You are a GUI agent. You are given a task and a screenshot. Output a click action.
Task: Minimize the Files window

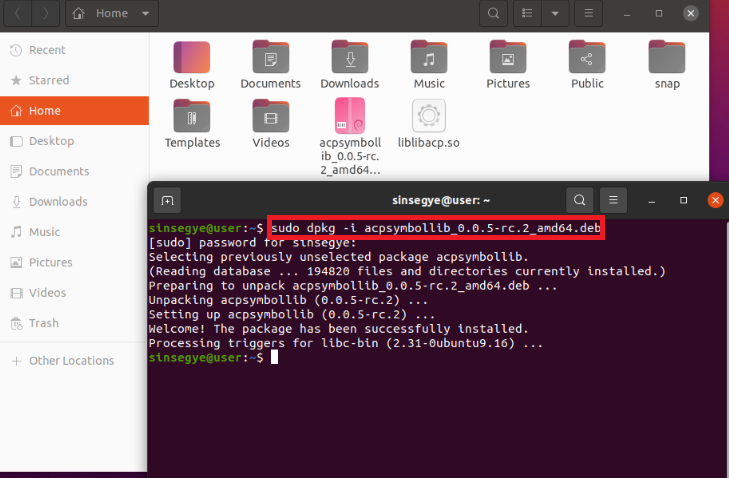[627, 13]
